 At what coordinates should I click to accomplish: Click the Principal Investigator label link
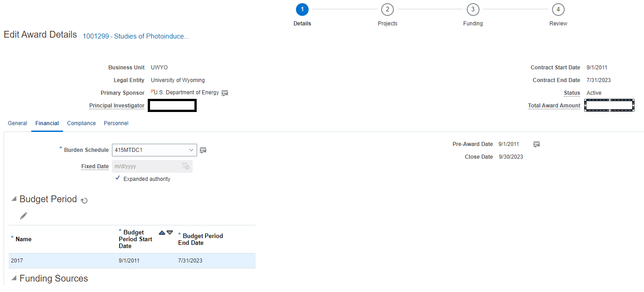(117, 106)
